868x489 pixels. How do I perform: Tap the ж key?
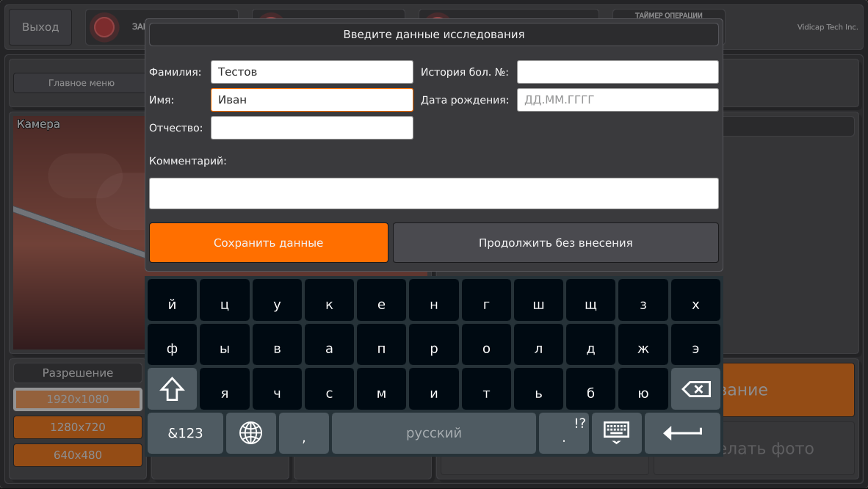[643, 344]
